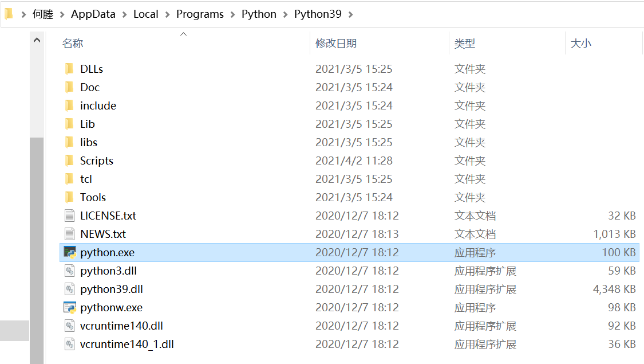Image resolution: width=644 pixels, height=364 pixels.
Task: Click the vcruntime140_1.dll file icon
Action: [69, 345]
